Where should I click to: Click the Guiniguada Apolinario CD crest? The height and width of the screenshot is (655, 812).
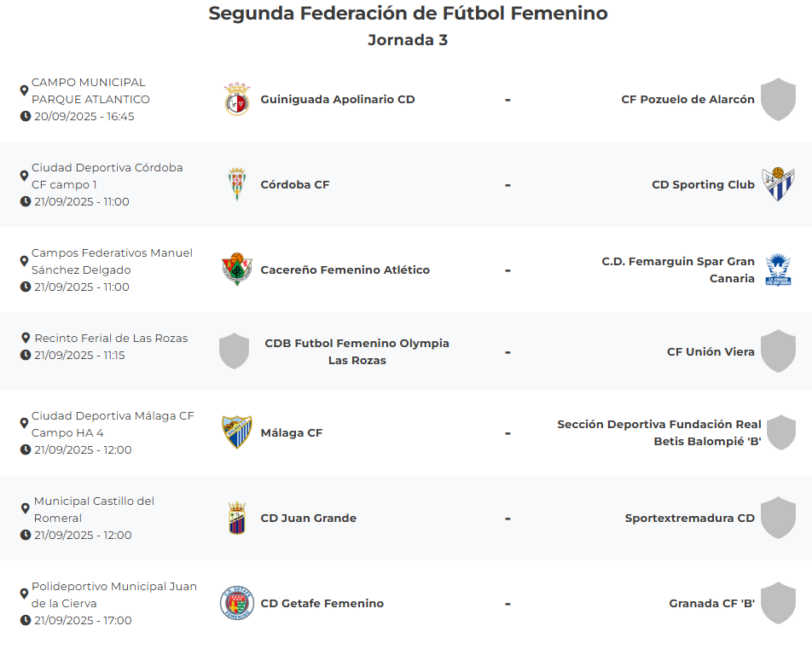pos(236,100)
